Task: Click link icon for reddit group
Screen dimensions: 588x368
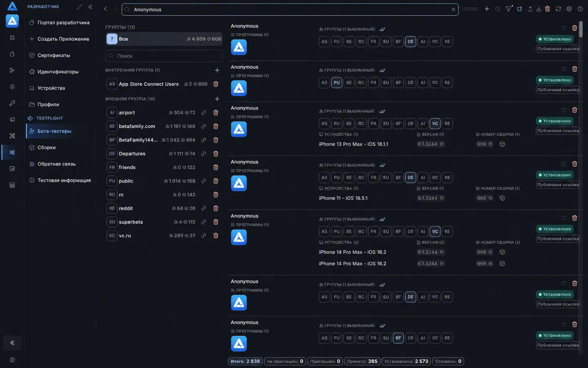Action: (x=203, y=208)
